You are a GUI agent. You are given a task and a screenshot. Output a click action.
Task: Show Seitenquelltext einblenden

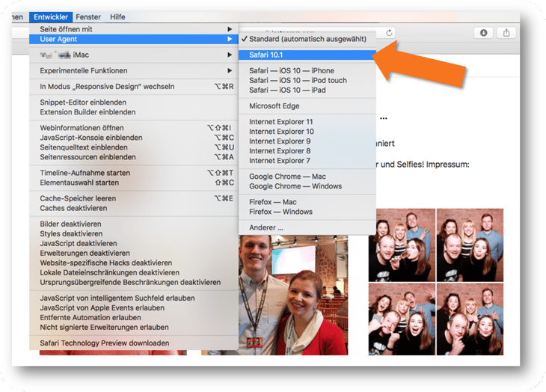pos(134,147)
